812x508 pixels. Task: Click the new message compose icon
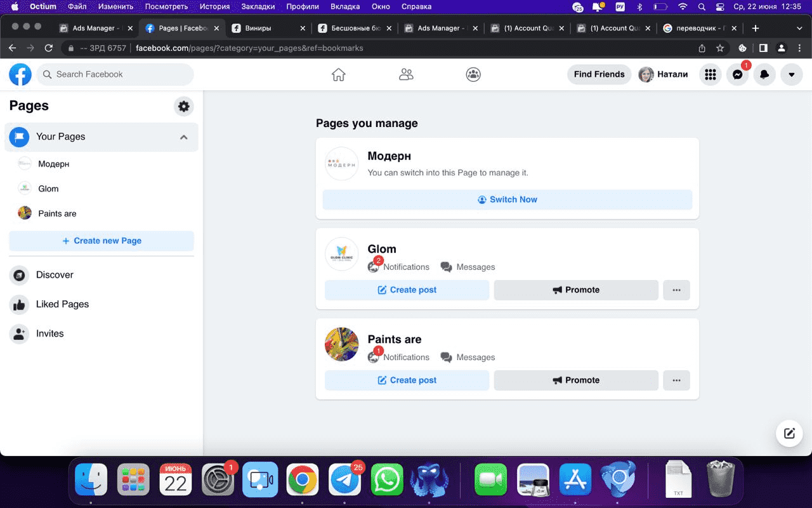point(789,434)
